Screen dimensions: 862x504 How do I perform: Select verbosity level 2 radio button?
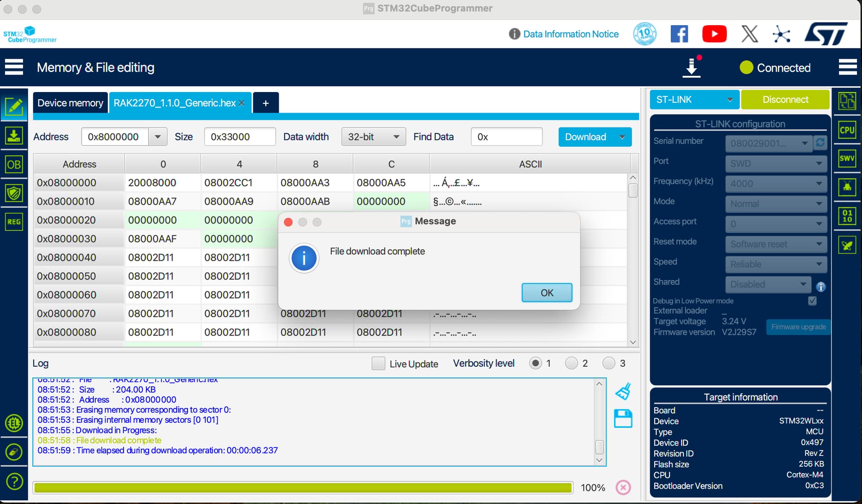(x=571, y=363)
